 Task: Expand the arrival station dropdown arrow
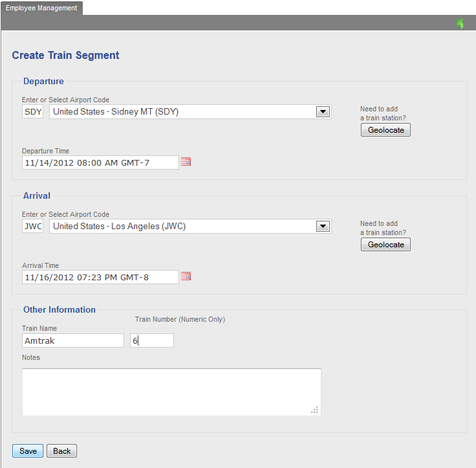(x=323, y=226)
